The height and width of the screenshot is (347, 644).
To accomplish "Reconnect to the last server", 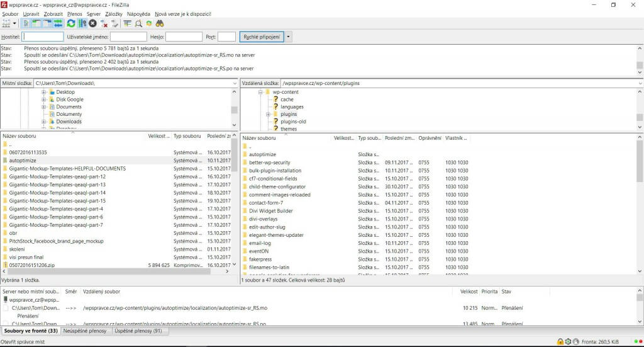I will click(x=114, y=23).
